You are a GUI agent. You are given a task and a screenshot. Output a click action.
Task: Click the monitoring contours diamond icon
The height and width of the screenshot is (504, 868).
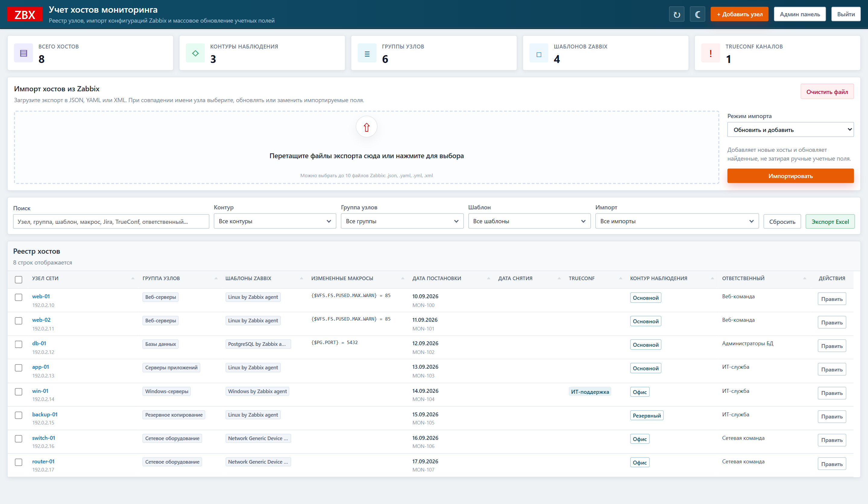[x=195, y=53]
